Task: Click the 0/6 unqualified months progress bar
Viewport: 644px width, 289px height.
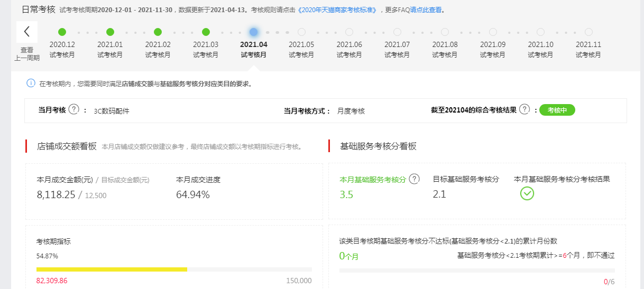Action: coord(477,271)
